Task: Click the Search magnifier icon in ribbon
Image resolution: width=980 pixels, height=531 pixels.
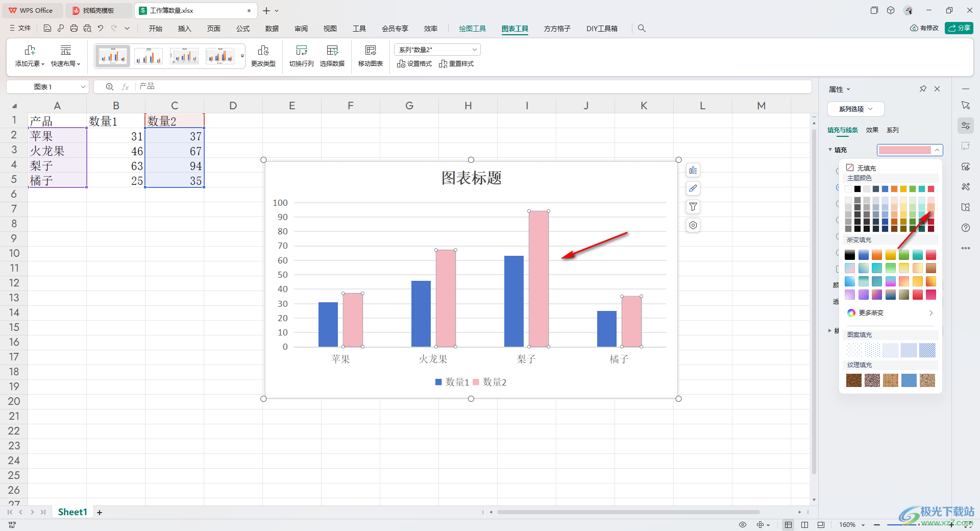Action: [642, 29]
